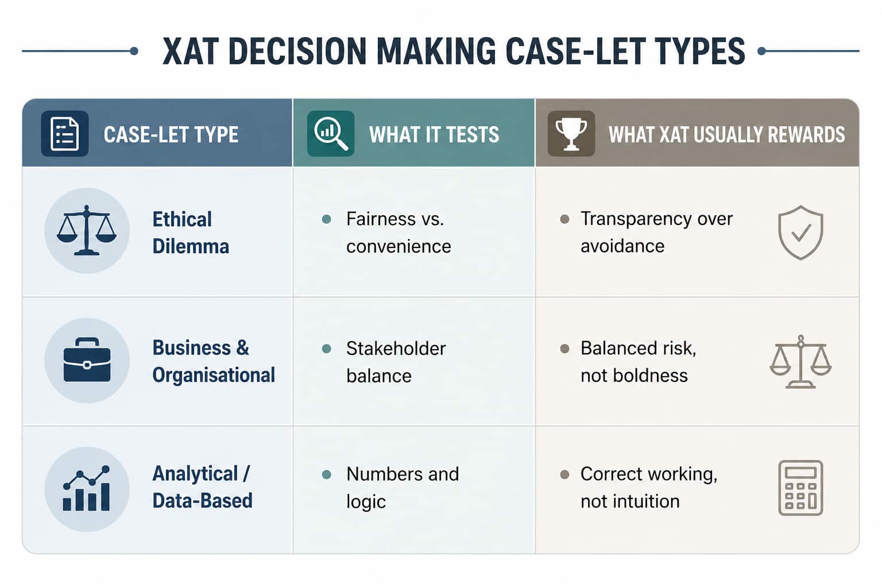Screen dimensions: 882x588
Task: Click the Ethical Dilemma label
Action: coord(191,233)
